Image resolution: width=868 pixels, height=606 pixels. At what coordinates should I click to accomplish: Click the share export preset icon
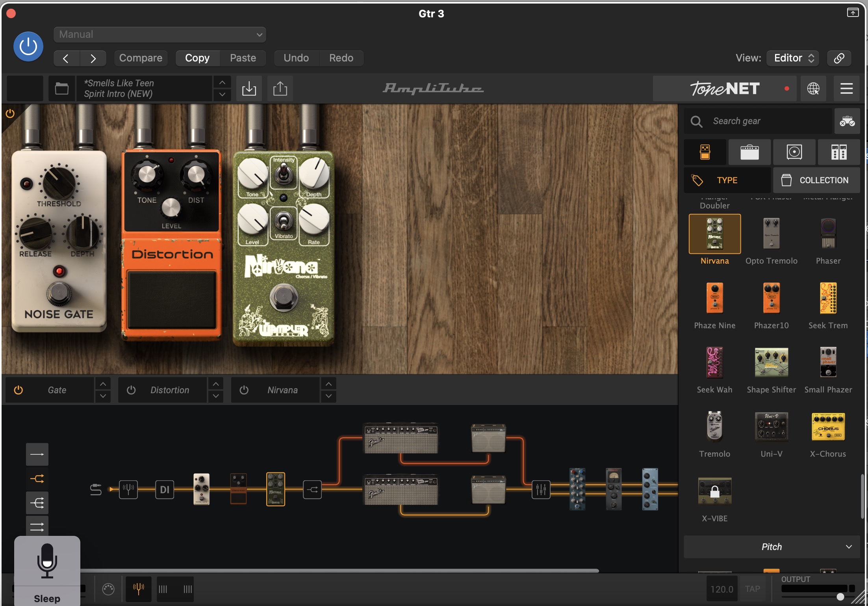[x=280, y=88]
